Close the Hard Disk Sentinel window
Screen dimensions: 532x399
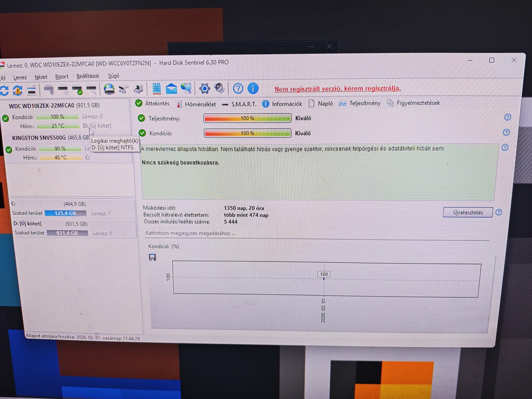click(x=514, y=60)
